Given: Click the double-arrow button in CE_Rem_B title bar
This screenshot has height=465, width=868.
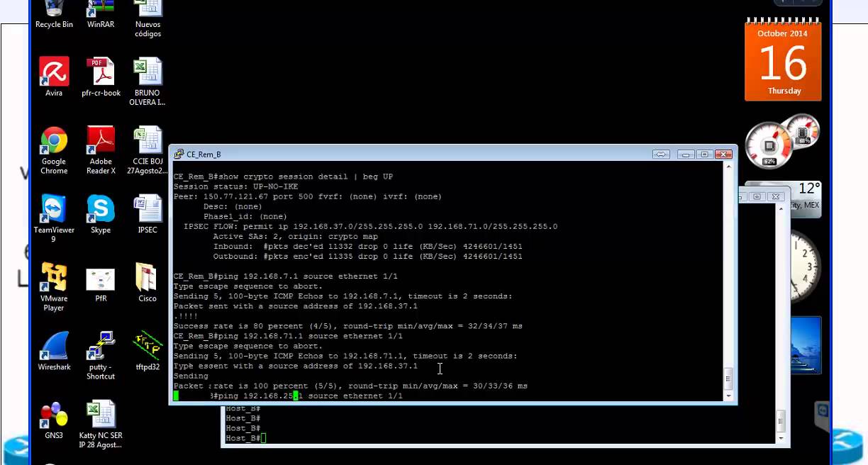Looking at the screenshot, I should click(661, 154).
